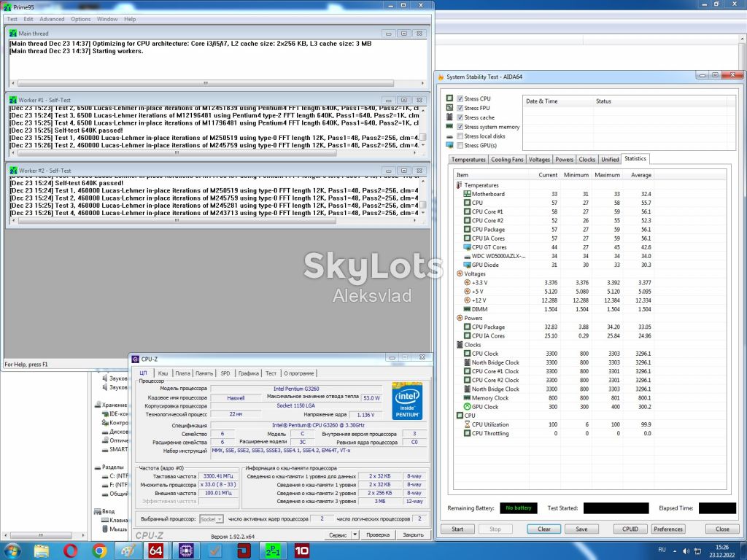
Task: Open Windows Explorer from the taskbar
Action: tap(42, 551)
